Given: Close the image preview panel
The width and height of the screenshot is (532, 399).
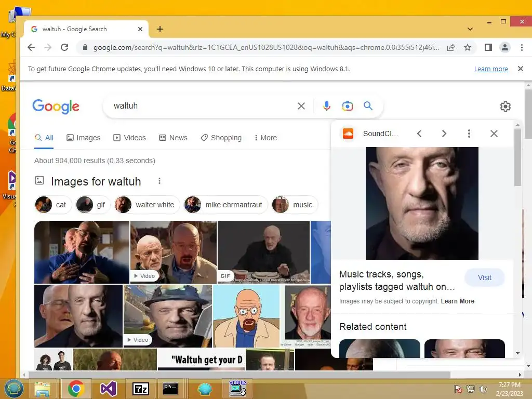Looking at the screenshot, I should [494, 134].
